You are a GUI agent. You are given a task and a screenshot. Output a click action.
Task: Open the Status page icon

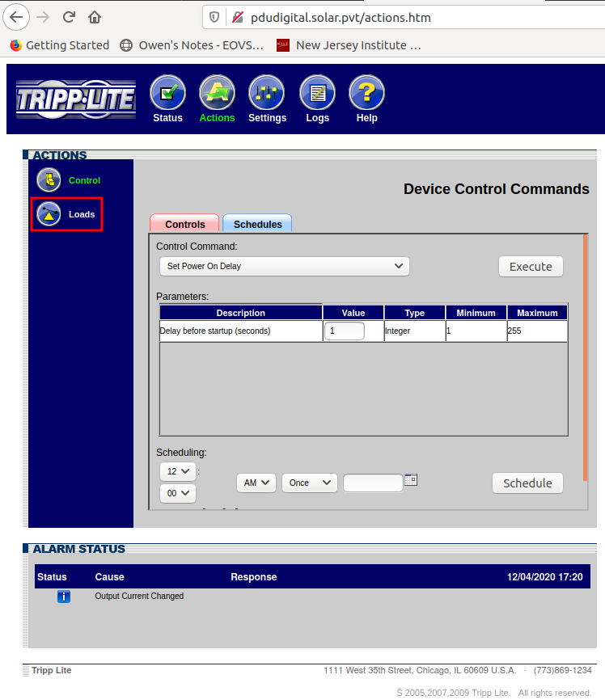coord(167,93)
